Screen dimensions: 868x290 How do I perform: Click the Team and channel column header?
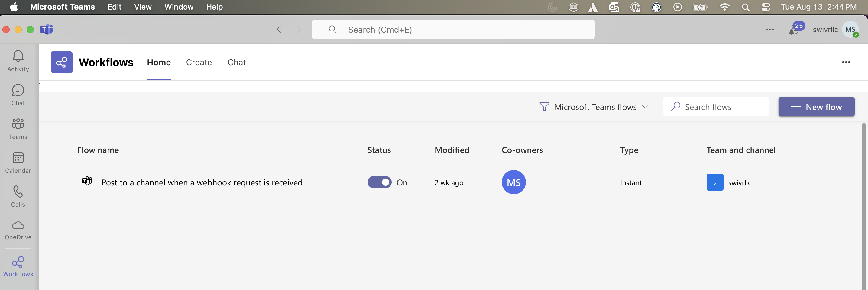[741, 150]
